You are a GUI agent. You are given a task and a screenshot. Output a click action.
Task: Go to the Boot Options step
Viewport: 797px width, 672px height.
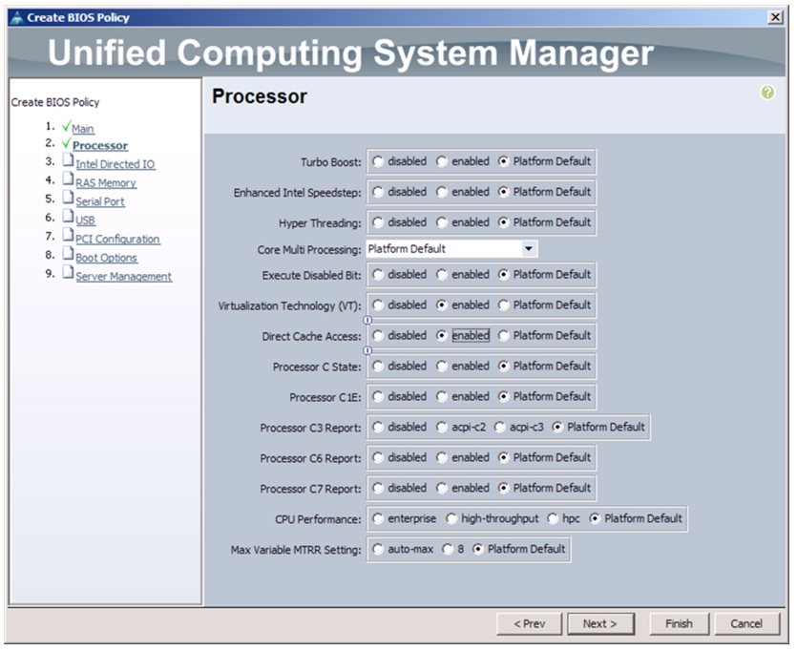pyautogui.click(x=107, y=258)
